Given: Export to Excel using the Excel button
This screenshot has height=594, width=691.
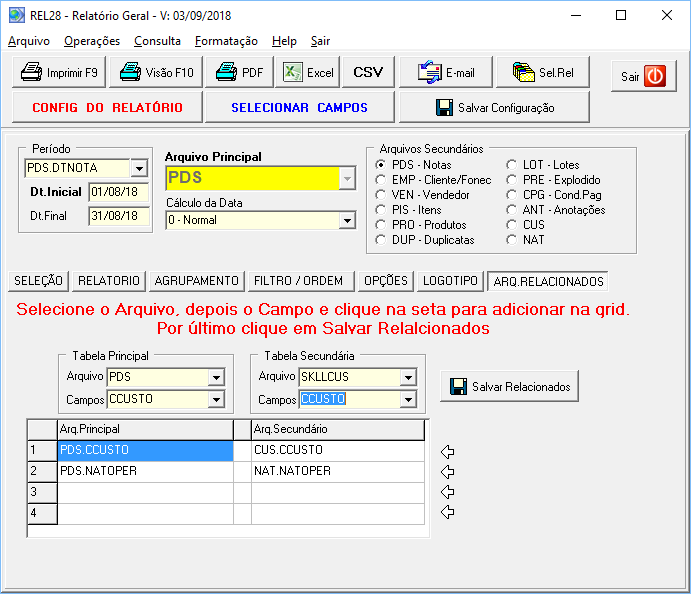Looking at the screenshot, I should (x=308, y=72).
